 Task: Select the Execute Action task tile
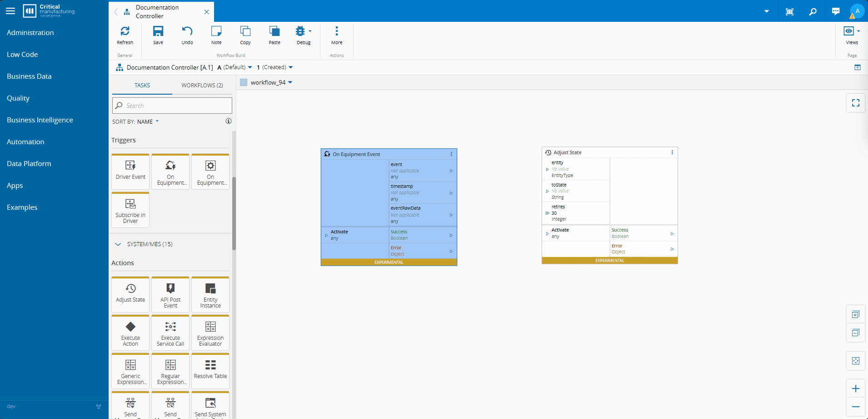[x=130, y=332]
